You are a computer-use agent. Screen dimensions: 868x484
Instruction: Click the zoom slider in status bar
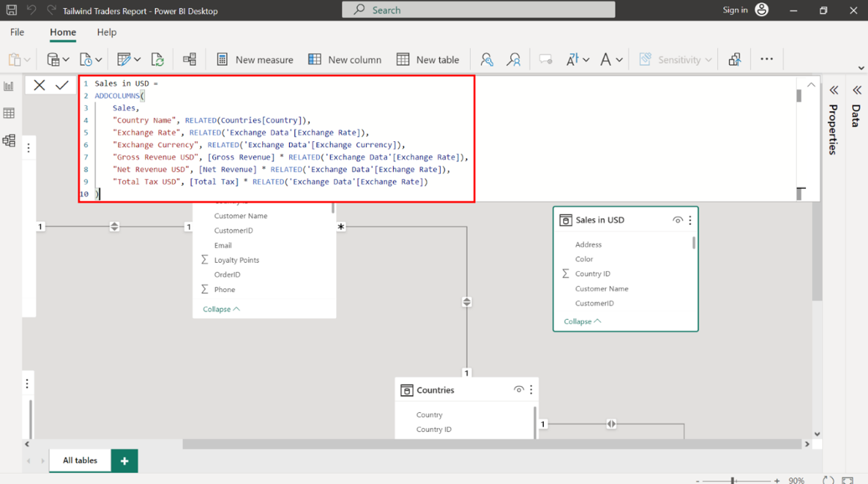[x=734, y=480]
